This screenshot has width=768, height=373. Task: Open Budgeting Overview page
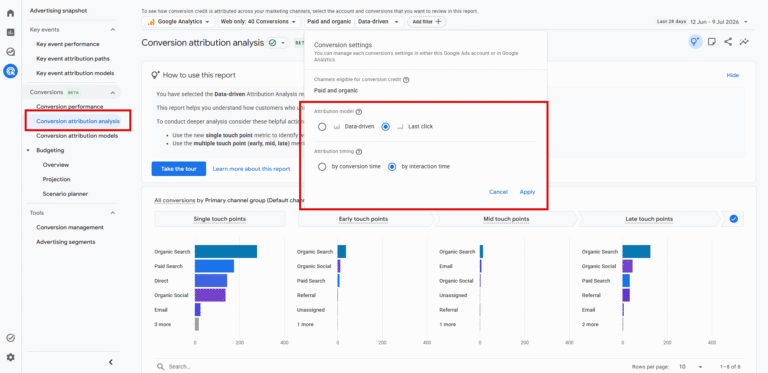[x=56, y=165]
